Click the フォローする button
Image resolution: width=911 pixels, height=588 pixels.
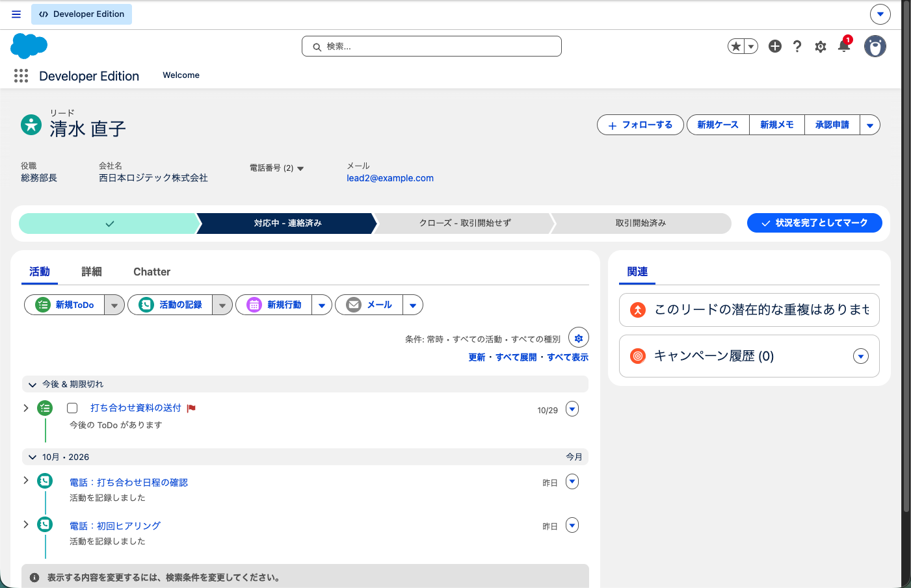point(640,125)
